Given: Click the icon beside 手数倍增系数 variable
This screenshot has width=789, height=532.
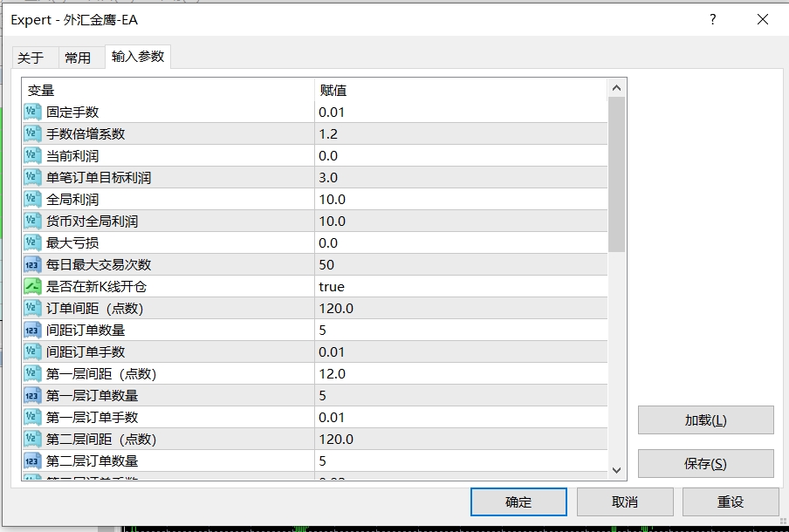Looking at the screenshot, I should tap(32, 133).
